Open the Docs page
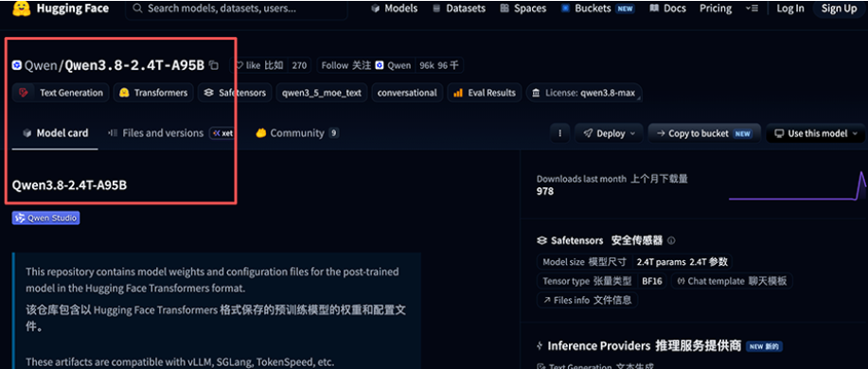The height and width of the screenshot is (369, 868). (667, 9)
